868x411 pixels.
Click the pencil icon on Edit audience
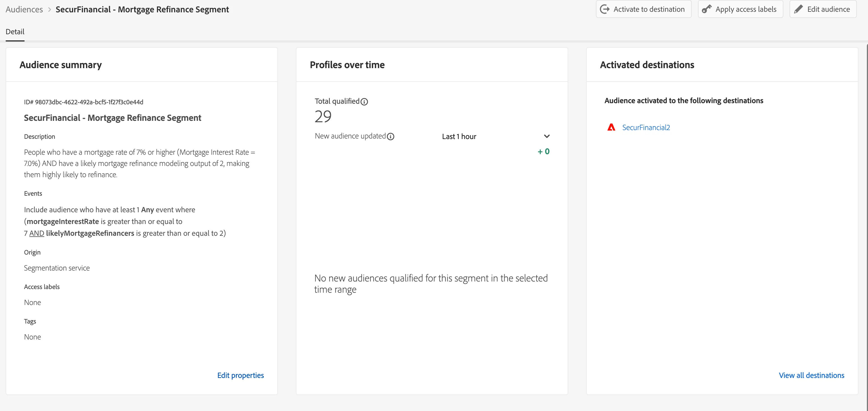point(798,9)
